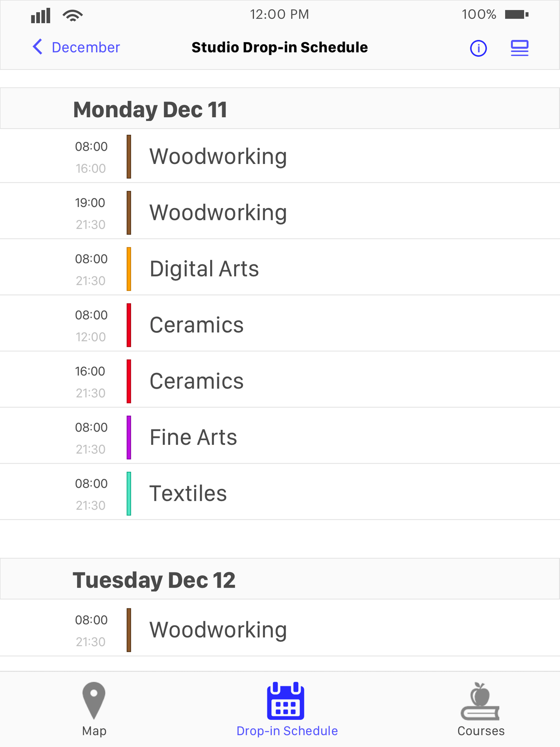Open Woodworking 19:00–21:30 Monday session
Image resolution: width=560 pixels, height=747 pixels.
[x=280, y=211]
